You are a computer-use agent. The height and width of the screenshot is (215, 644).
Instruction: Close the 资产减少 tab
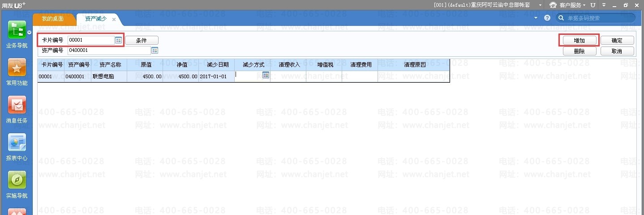[x=114, y=19]
